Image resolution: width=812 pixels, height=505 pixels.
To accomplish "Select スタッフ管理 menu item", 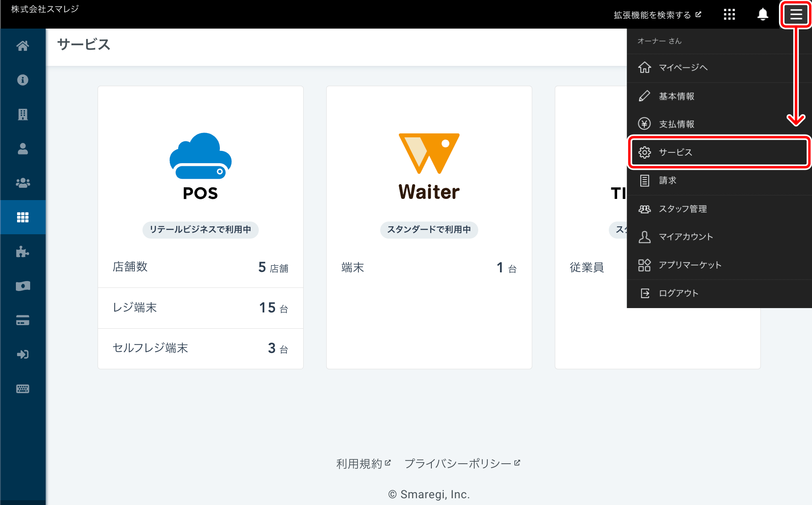I will 719,209.
